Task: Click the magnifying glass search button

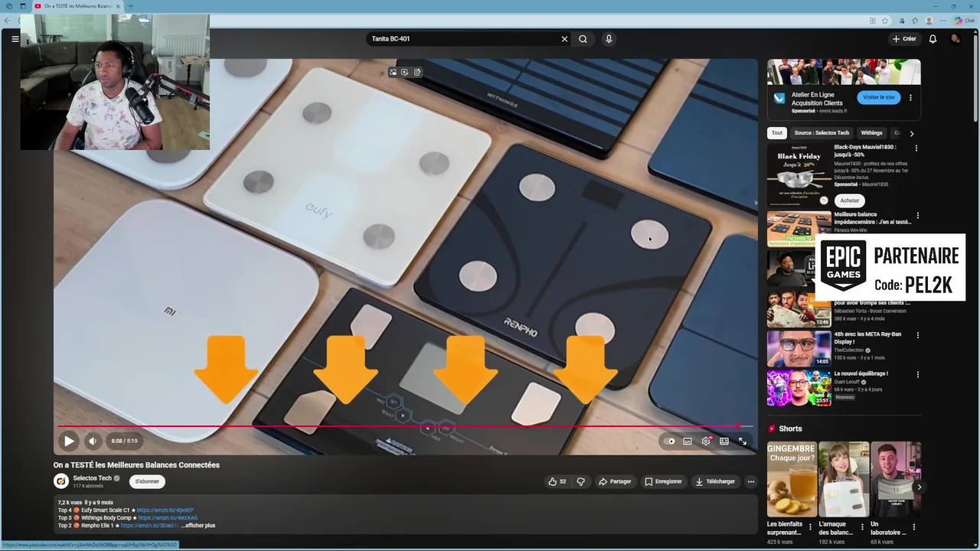Action: [583, 39]
